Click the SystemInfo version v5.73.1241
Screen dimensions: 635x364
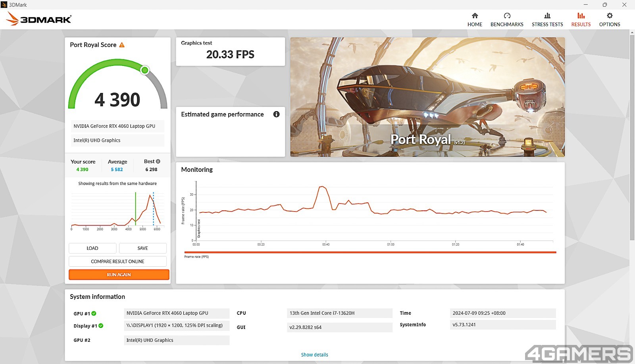[x=503, y=325]
